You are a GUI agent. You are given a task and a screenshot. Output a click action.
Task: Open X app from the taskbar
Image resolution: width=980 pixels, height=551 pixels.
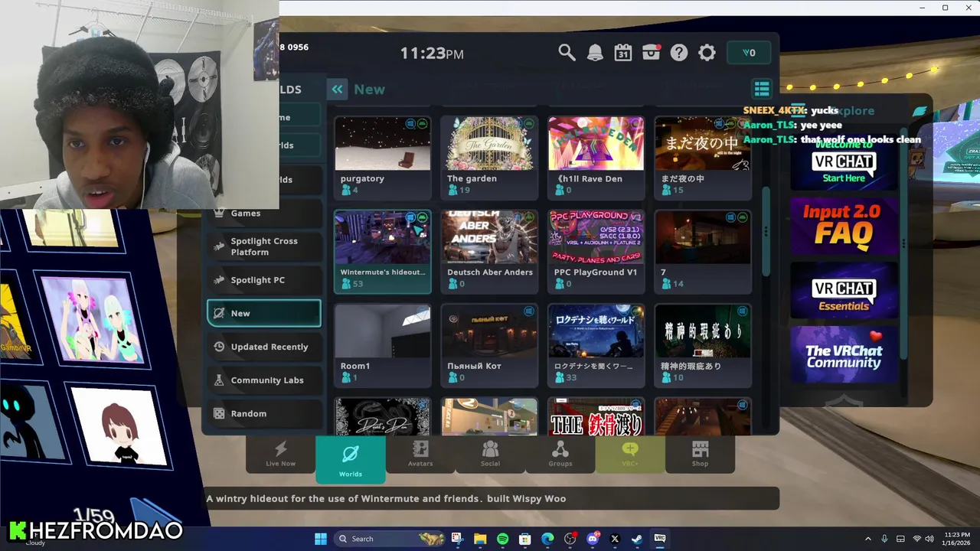tap(615, 539)
